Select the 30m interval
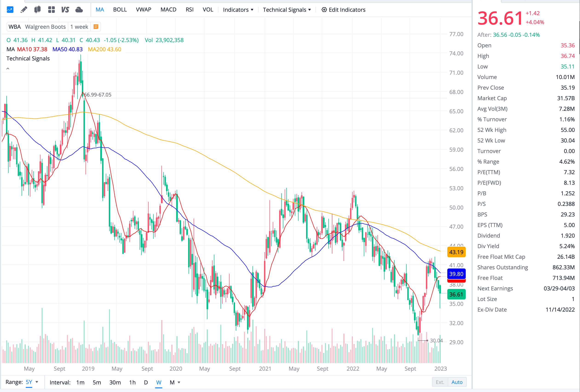 [115, 382]
